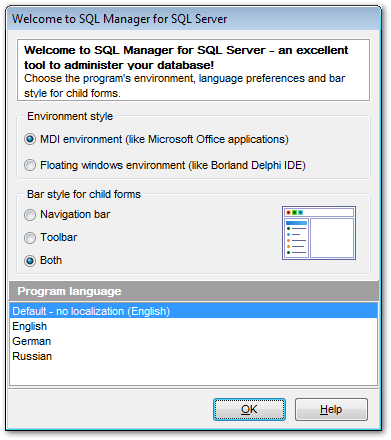Screen dimensions: 391x440
Task: Choose German program language
Action: [x=193, y=341]
